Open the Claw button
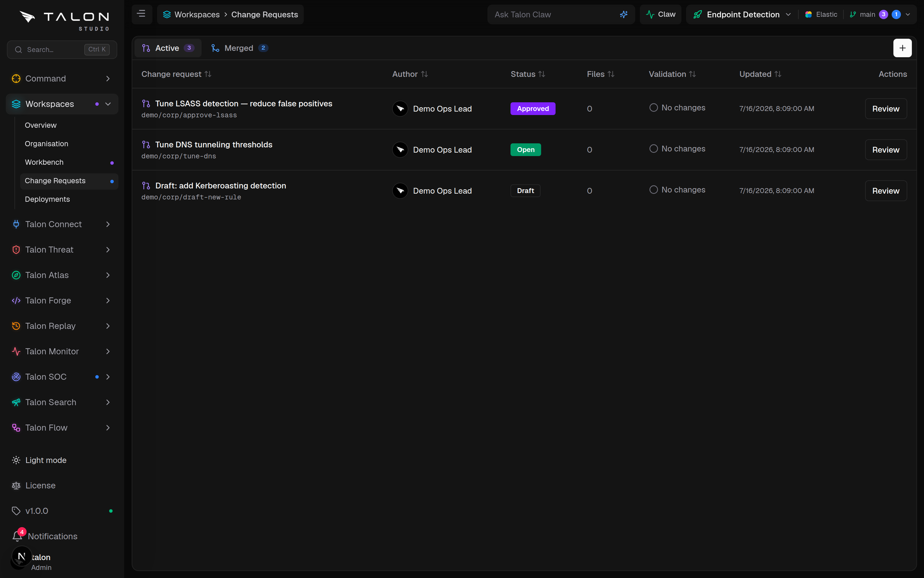 tap(660, 14)
